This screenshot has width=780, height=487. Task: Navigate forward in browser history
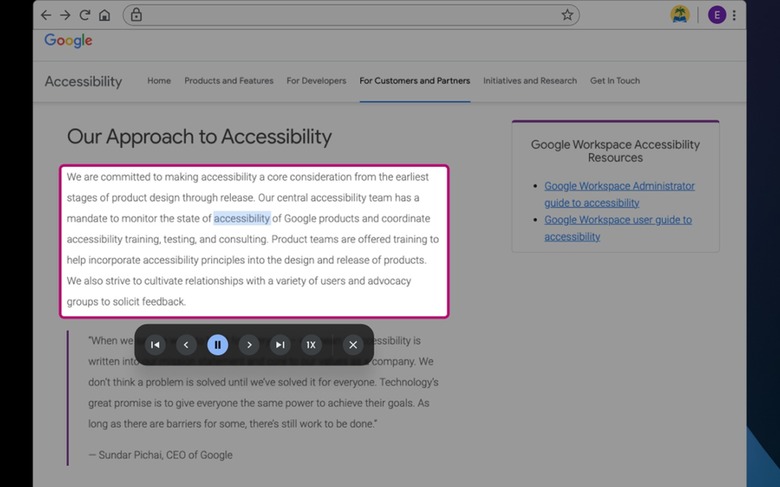click(65, 15)
